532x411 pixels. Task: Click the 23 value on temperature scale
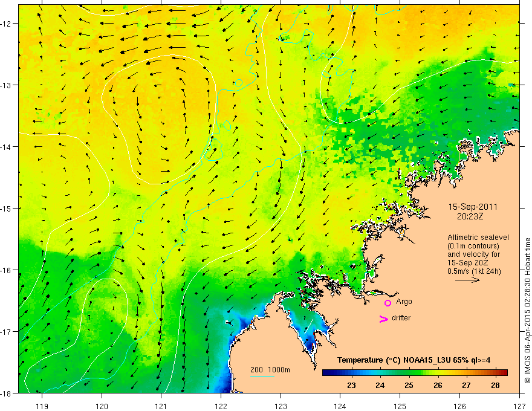point(351,385)
